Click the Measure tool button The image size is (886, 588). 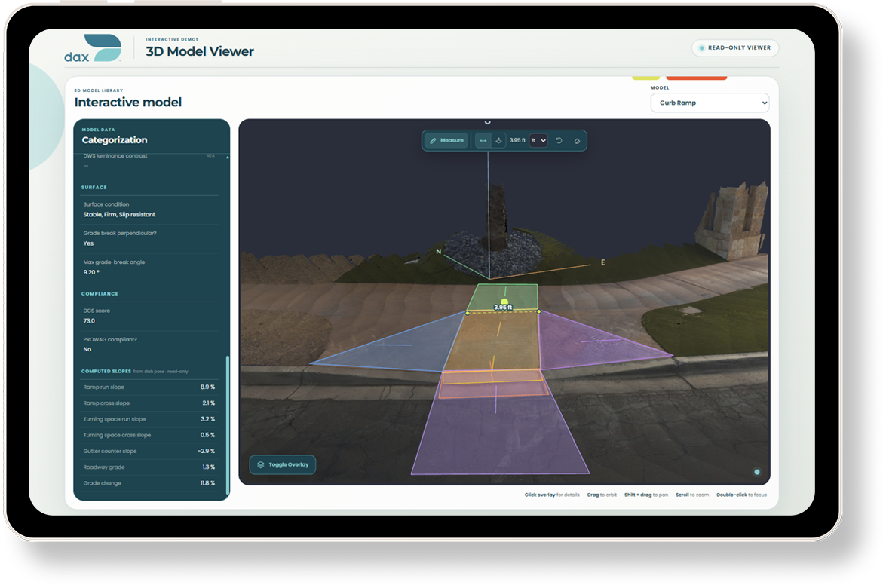[x=446, y=141]
